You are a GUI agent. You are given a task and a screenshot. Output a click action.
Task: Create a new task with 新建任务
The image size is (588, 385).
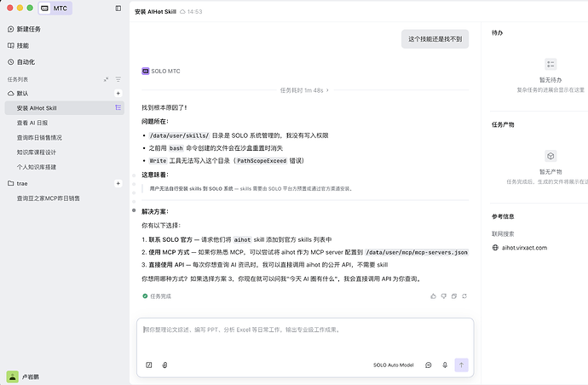(24, 29)
